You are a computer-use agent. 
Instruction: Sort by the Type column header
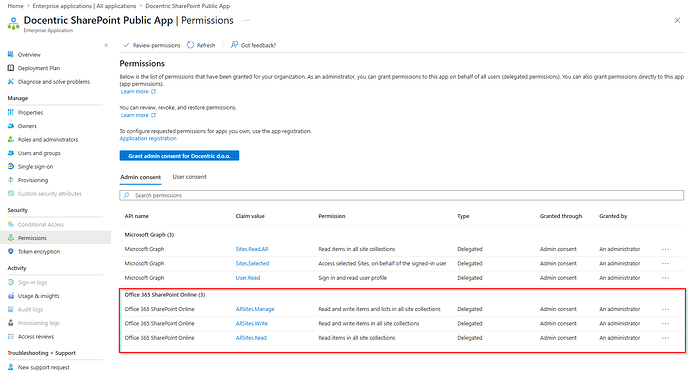(x=463, y=216)
